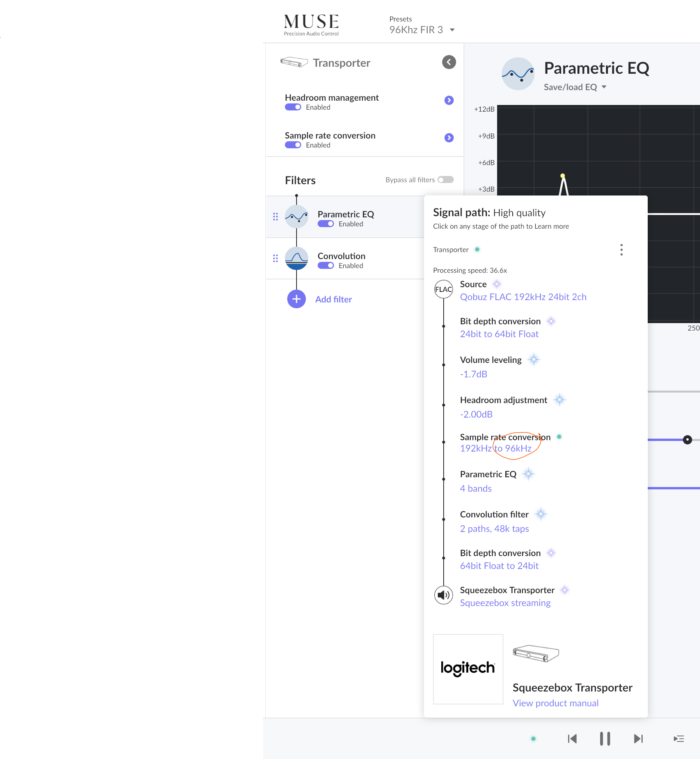This screenshot has width=700, height=759.
Task: Click green dot beside Sample rate conversion stage
Action: pyautogui.click(x=559, y=437)
